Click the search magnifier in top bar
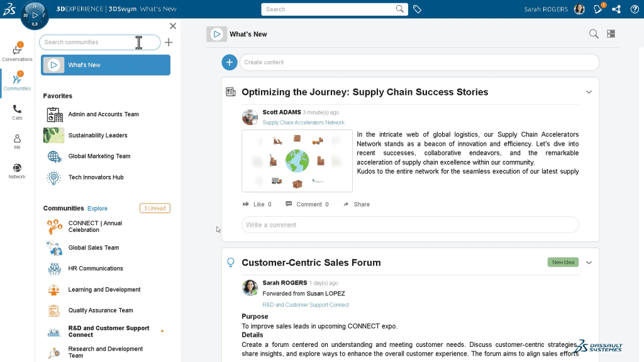Image resolution: width=644 pixels, height=362 pixels. coord(399,9)
